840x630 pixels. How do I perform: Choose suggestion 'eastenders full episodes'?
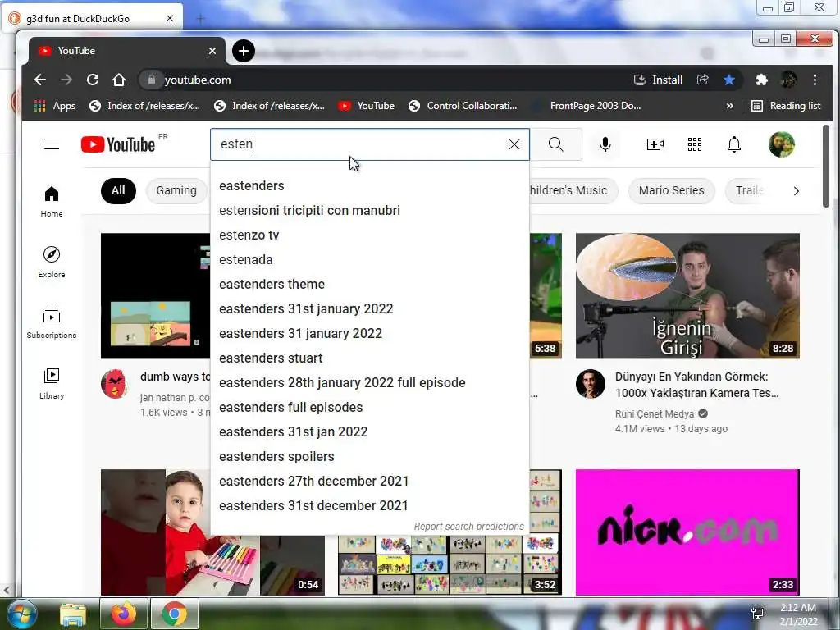[370, 408]
